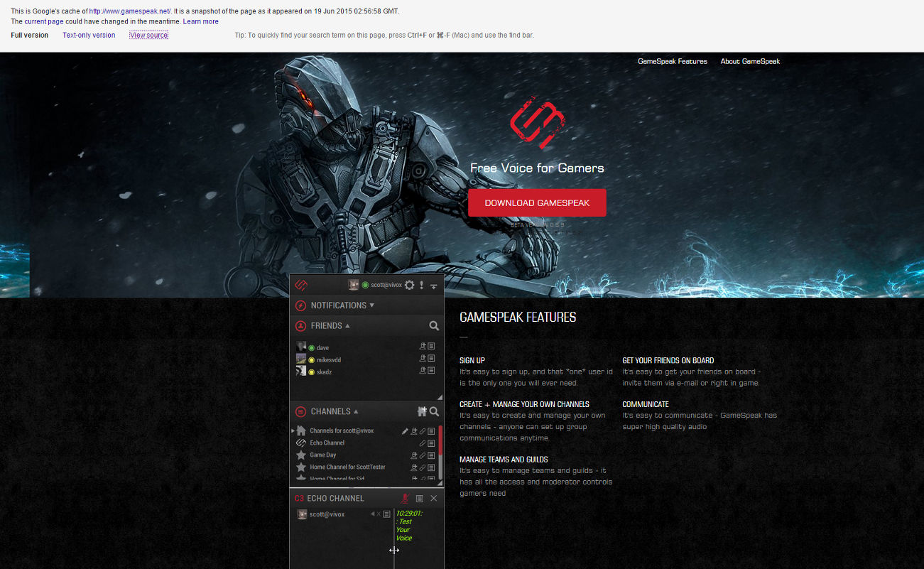The height and width of the screenshot is (569, 924).
Task: Click the minimize-to-tray arrow in GameSpeak header
Action: coord(433,286)
